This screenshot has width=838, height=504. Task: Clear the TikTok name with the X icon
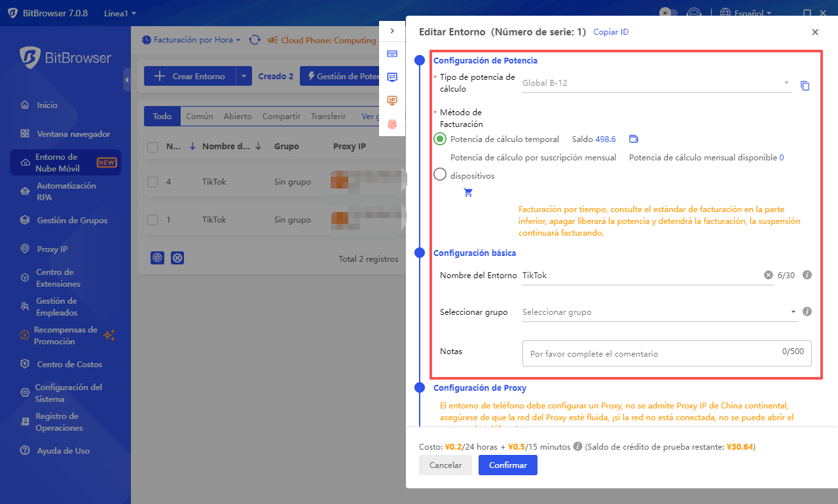click(769, 276)
